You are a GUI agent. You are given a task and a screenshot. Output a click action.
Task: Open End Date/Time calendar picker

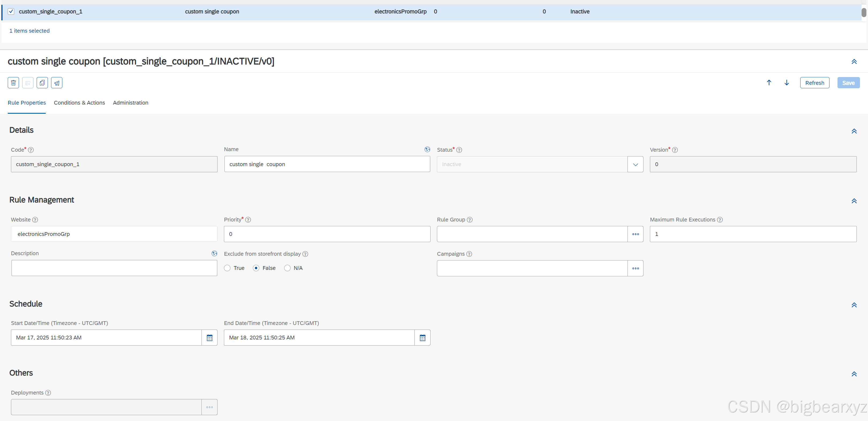click(422, 338)
